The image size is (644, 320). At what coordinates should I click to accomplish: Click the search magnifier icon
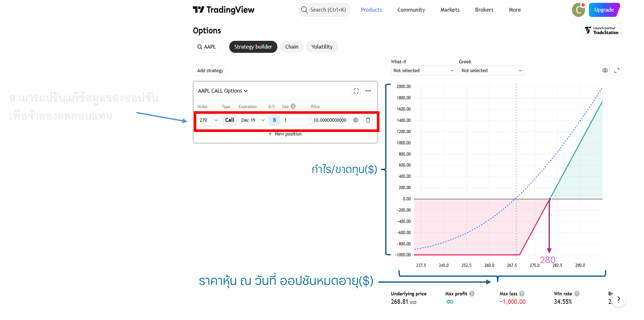[304, 10]
